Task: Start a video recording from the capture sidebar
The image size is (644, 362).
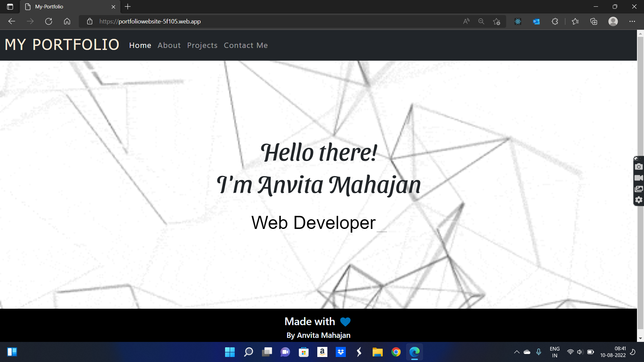Action: point(639,178)
